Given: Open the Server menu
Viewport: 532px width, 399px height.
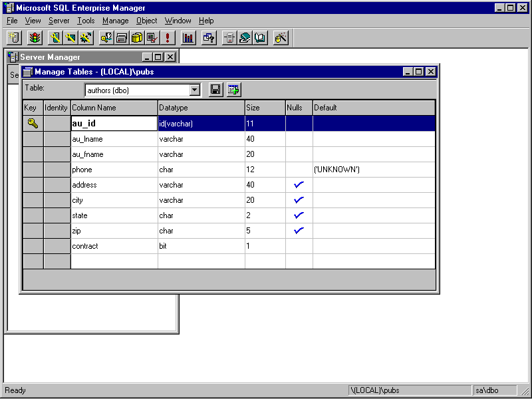Looking at the screenshot, I should pos(59,21).
